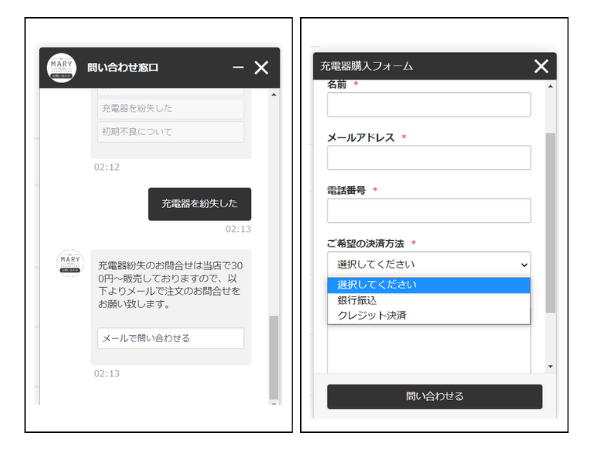Click the form scrollbar down arrow
This screenshot has width=600, height=450.
[549, 368]
